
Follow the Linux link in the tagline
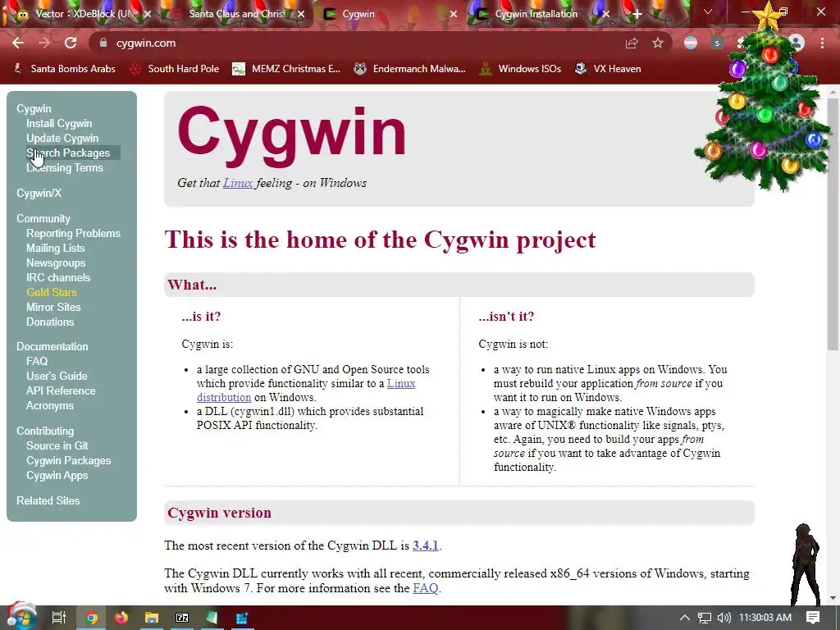click(x=238, y=183)
